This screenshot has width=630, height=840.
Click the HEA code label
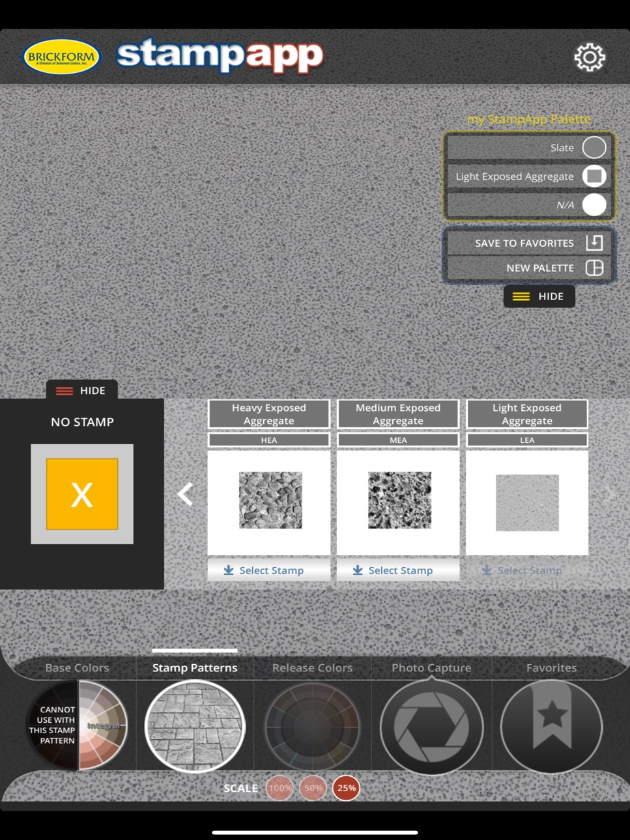(269, 440)
